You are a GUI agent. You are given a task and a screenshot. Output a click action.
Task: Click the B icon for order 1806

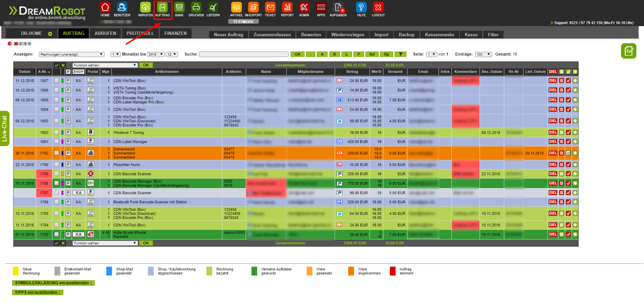click(x=561, y=90)
